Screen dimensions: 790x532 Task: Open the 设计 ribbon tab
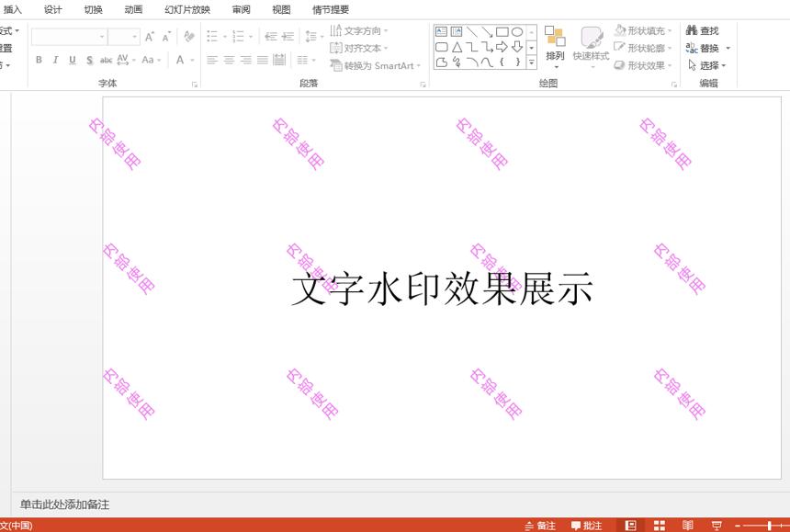[53, 9]
